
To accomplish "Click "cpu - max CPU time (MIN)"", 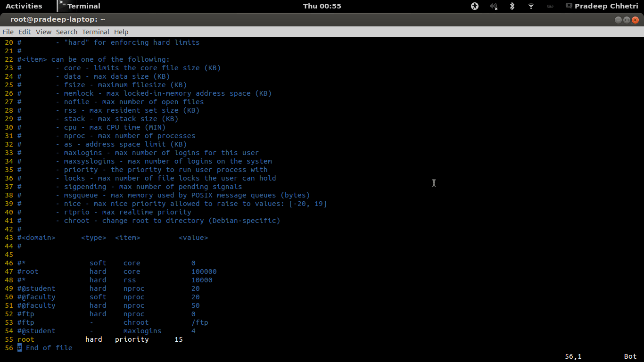I will [115, 127].
